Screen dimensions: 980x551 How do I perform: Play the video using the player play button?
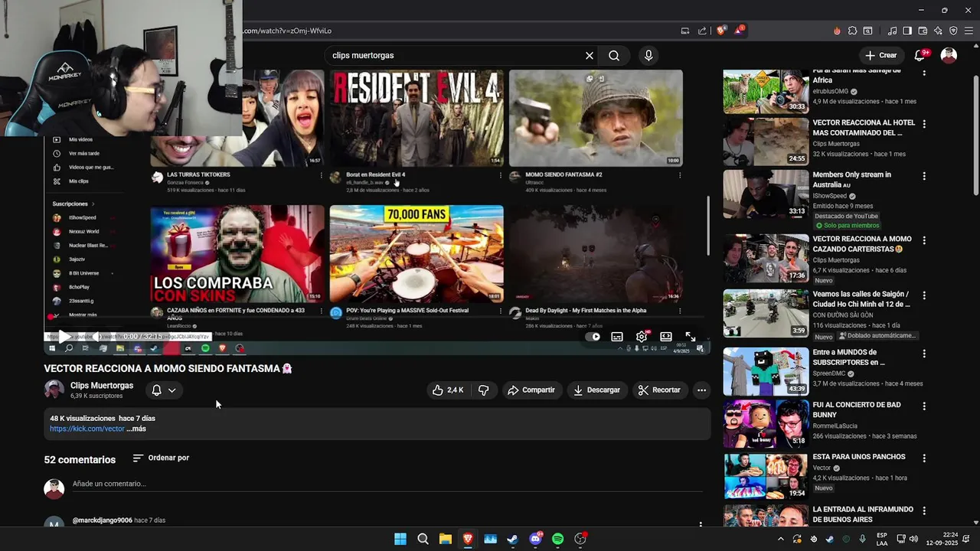click(x=64, y=337)
